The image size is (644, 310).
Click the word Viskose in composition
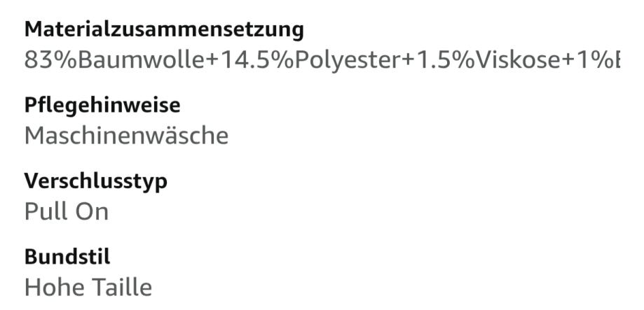tap(517, 60)
